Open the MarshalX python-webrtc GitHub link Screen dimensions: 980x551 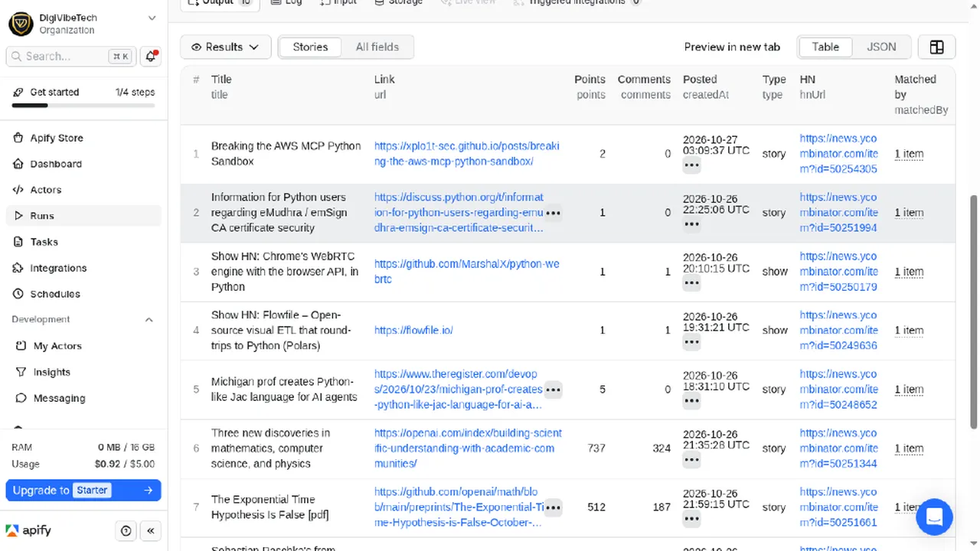point(467,272)
